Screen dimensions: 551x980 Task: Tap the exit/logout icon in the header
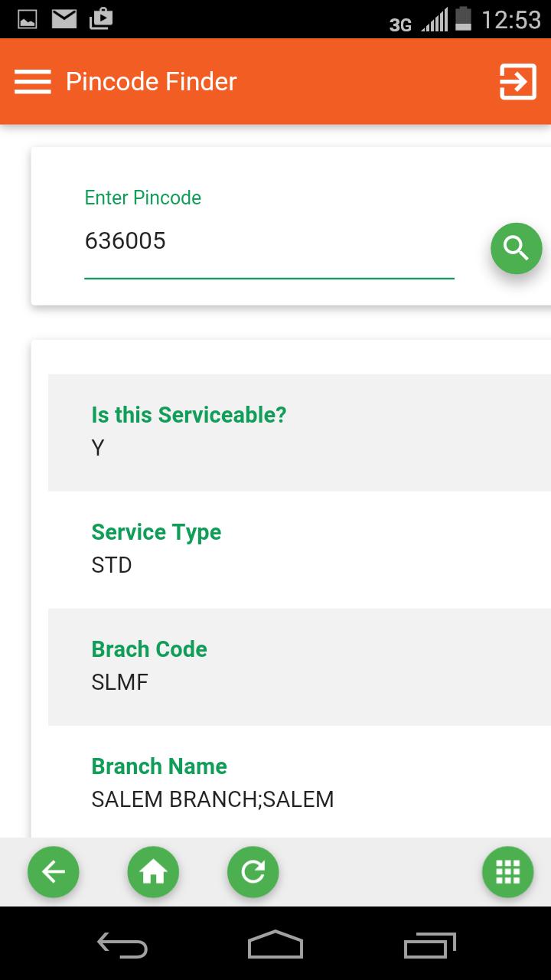(517, 81)
